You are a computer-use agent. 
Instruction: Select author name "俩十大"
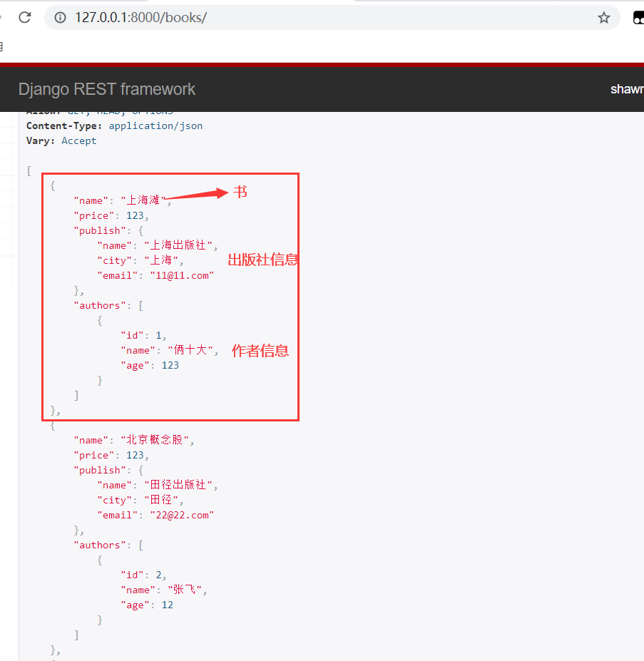[x=190, y=350]
